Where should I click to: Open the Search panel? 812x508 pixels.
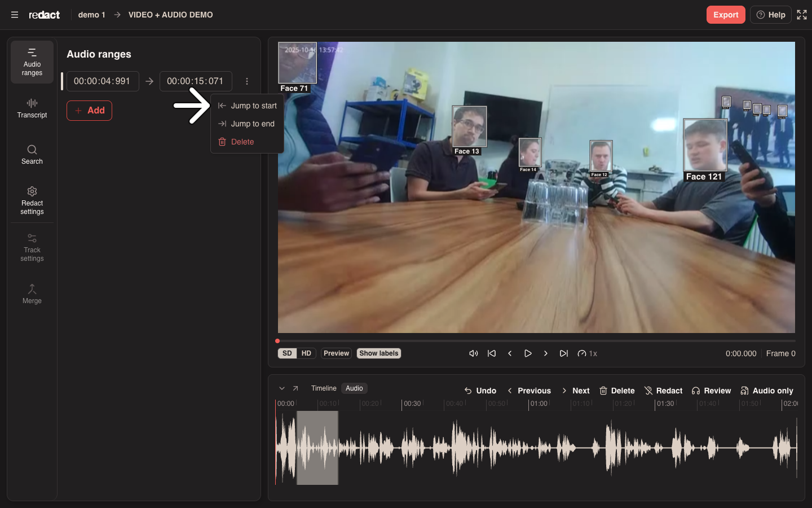coord(32,155)
